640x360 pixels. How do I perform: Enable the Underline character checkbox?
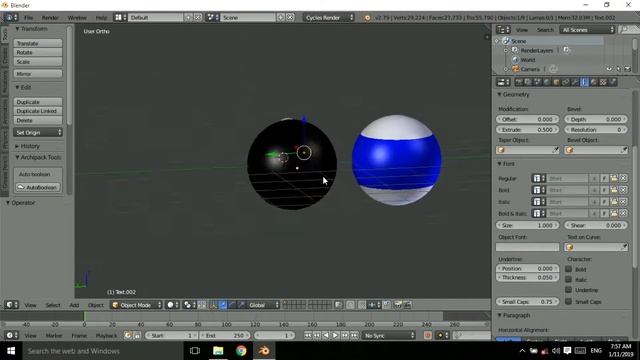point(568,289)
